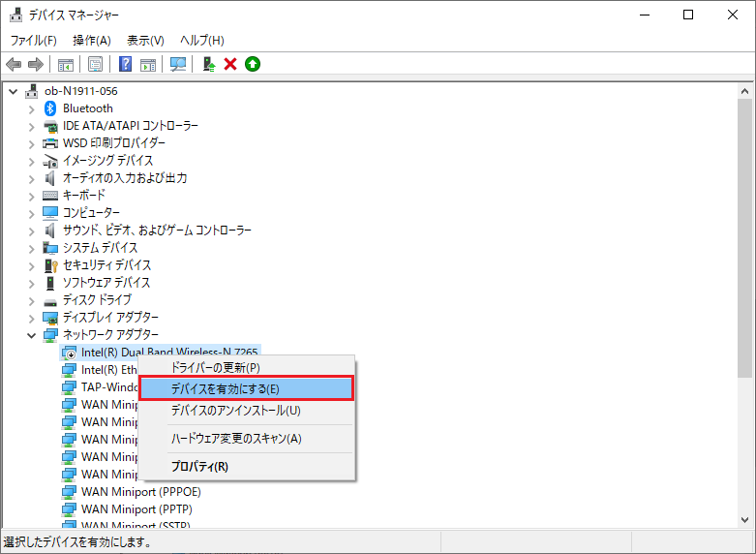Viewport: 756px width, 554px height.
Task: Select WAN Miniport (PPPOE) device
Action: pos(140,492)
